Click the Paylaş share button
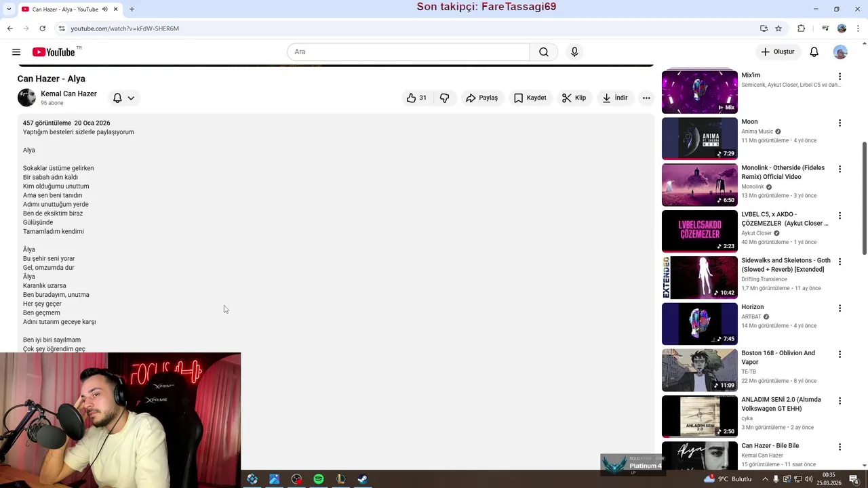Viewport: 868px width, 488px height. [481, 98]
